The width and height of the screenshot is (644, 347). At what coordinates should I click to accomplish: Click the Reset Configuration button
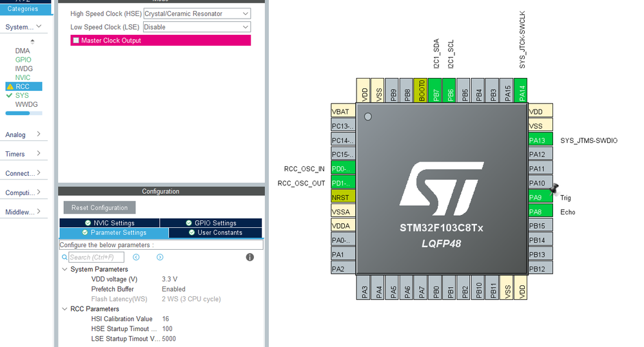pyautogui.click(x=99, y=207)
